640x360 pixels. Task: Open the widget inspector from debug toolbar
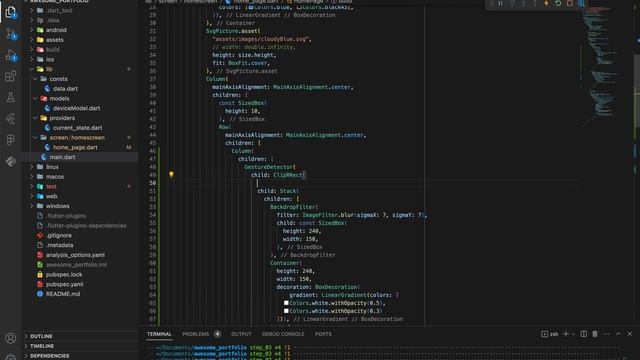pos(581,3)
